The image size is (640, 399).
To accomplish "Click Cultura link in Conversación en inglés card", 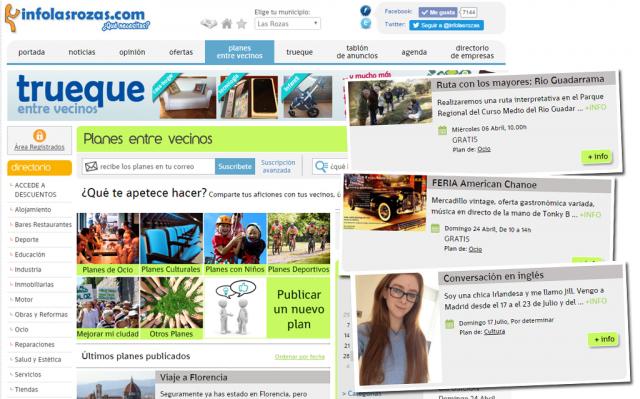I will click(494, 332).
